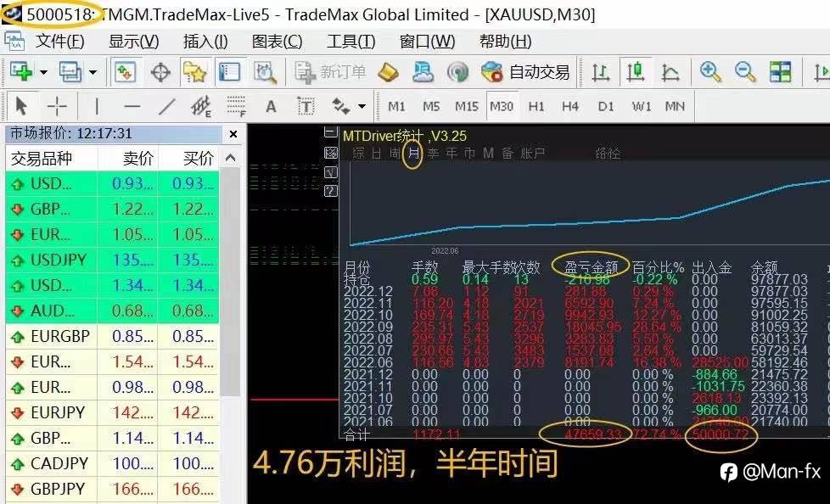The height and width of the screenshot is (504, 830).
Task: Open a new chart window
Action: click(x=21, y=71)
